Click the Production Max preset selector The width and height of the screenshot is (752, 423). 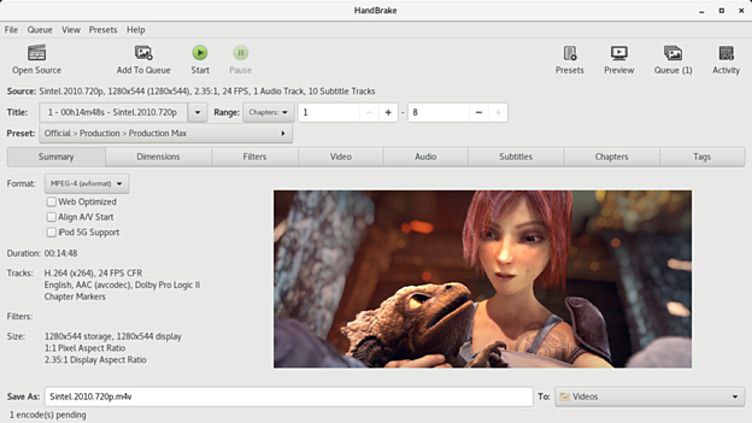point(165,133)
